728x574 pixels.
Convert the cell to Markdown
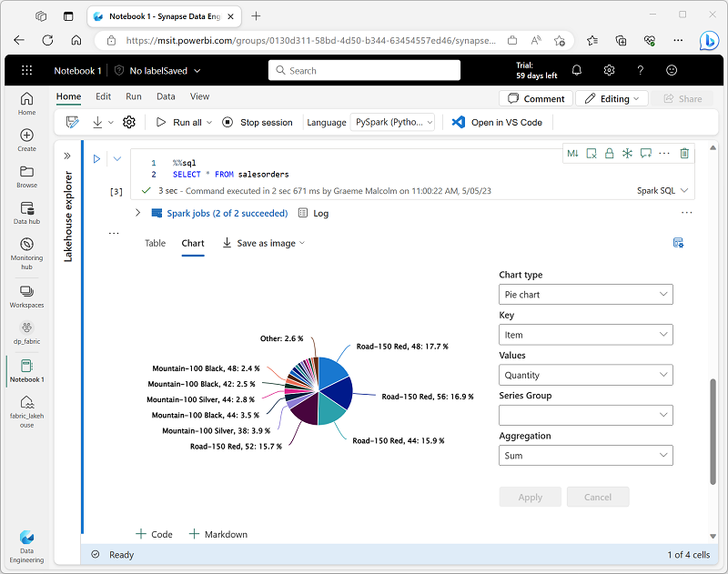click(x=573, y=155)
